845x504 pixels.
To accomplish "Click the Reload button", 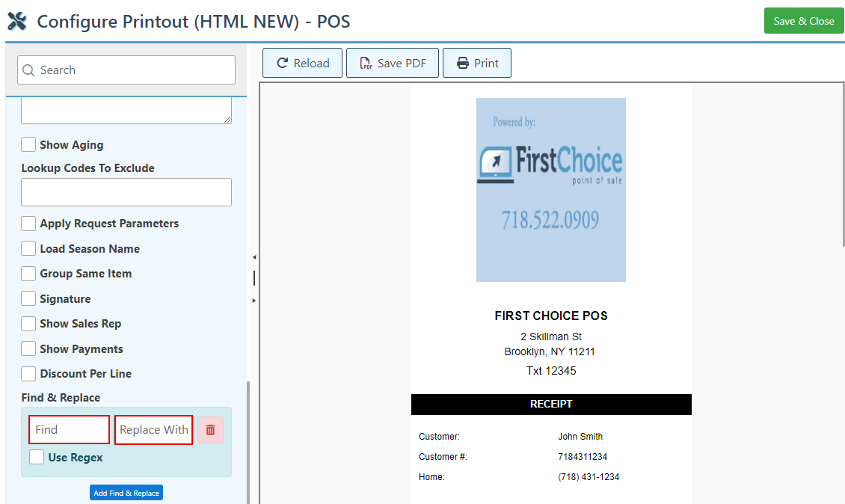I will click(x=302, y=64).
